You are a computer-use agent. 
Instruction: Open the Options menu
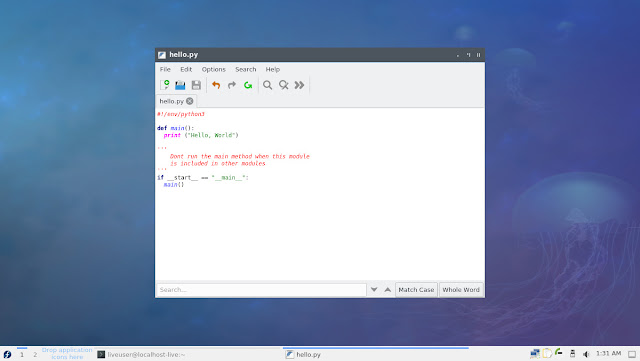pos(213,69)
